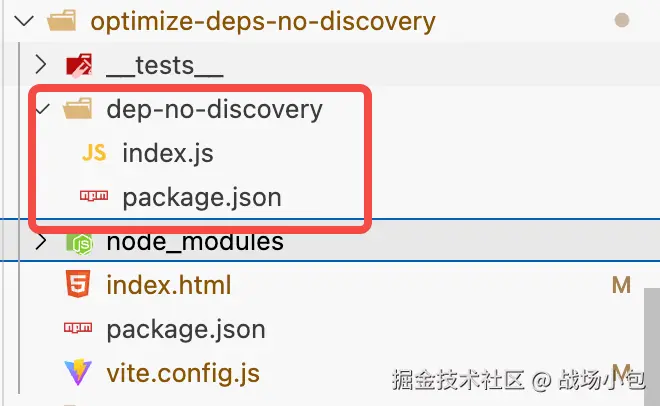660x406 pixels.
Task: Click the dep-no-discovery folder icon
Action: click(77, 109)
